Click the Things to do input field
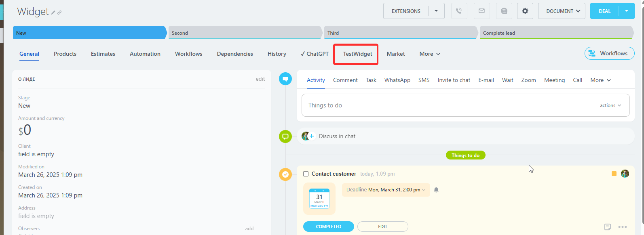The image size is (644, 235). 465,105
